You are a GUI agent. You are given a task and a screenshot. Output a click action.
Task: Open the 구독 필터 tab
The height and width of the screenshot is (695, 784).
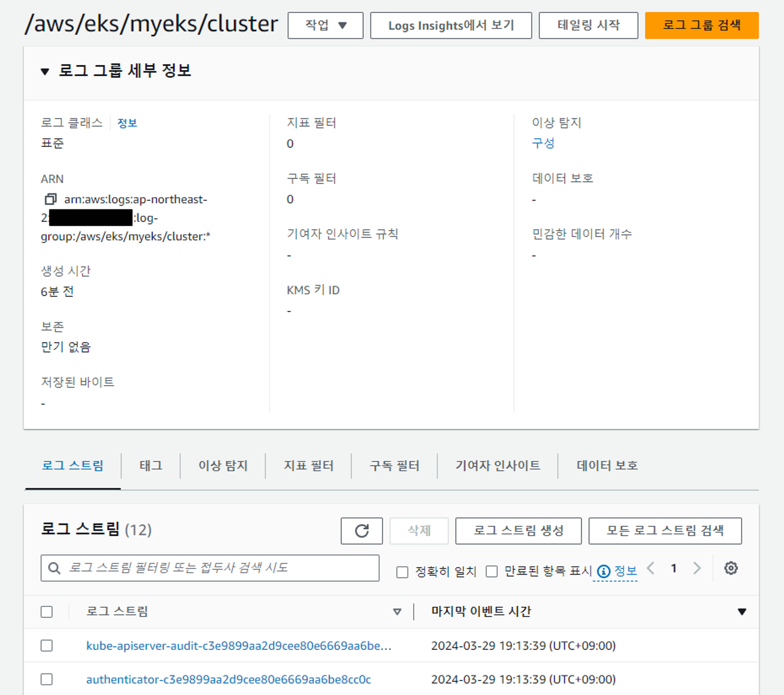pyautogui.click(x=394, y=465)
